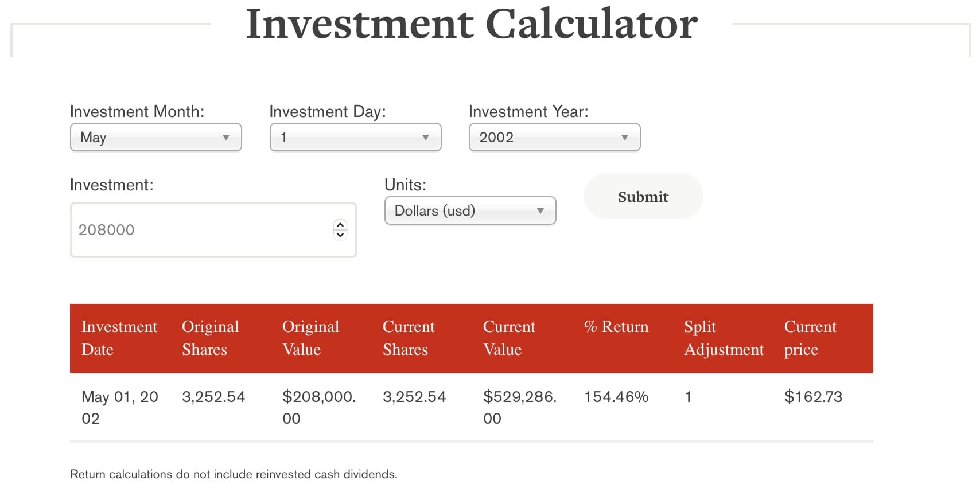Open the Units dropdown set to Dollars (usd)

(x=470, y=211)
